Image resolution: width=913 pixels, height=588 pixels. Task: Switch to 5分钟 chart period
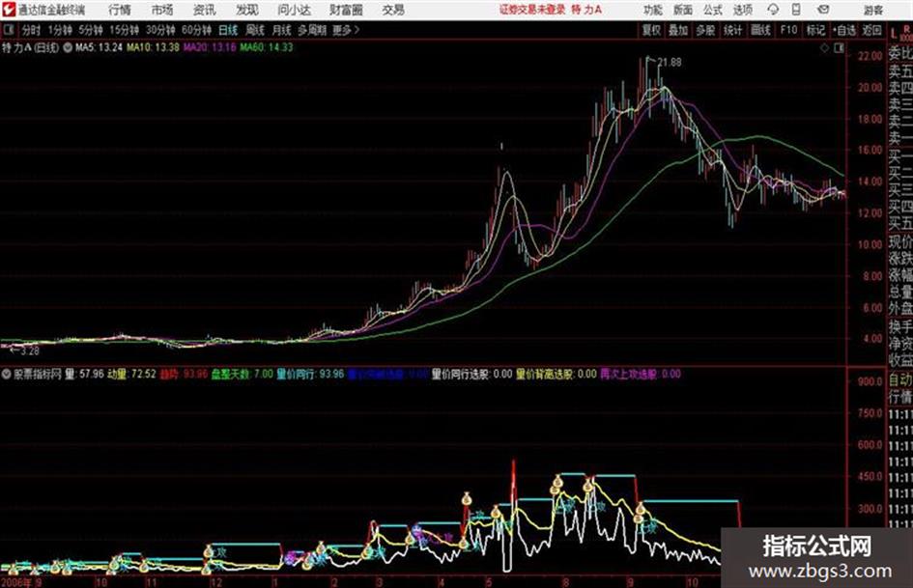(x=91, y=30)
